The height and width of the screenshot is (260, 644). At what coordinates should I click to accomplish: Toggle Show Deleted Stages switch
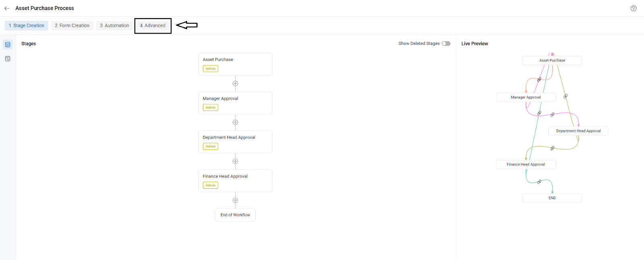click(x=446, y=43)
